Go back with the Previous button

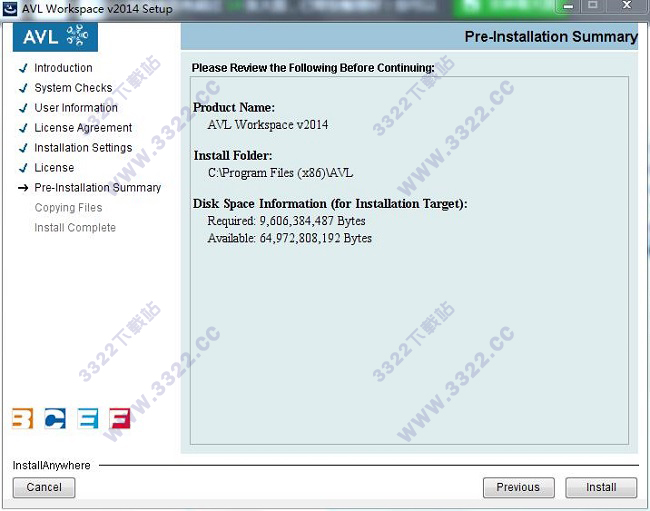(519, 487)
